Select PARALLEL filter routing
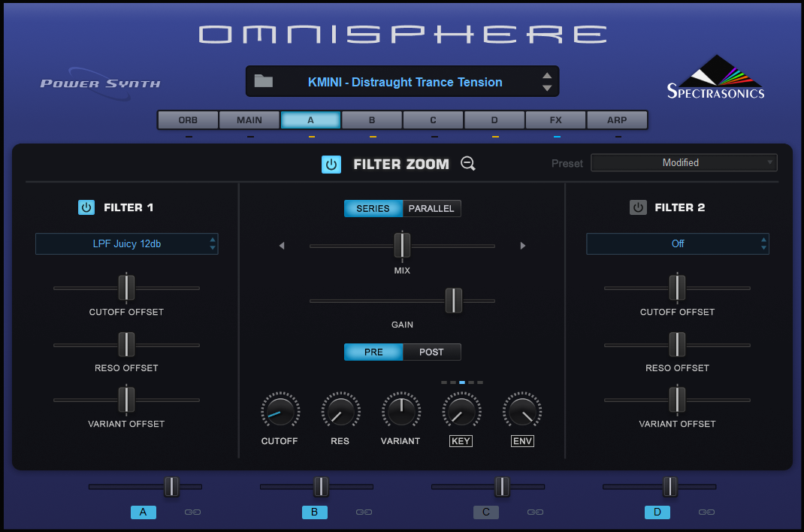This screenshot has width=804, height=532. (x=431, y=209)
